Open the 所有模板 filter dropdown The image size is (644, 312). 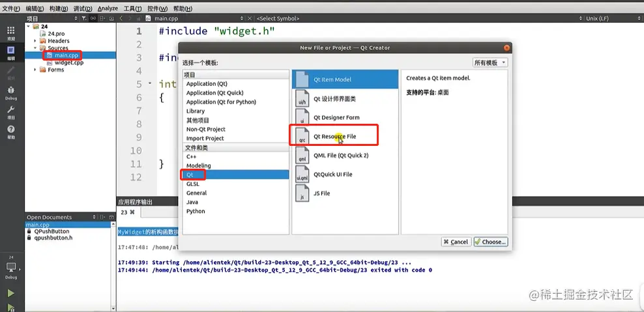click(490, 63)
